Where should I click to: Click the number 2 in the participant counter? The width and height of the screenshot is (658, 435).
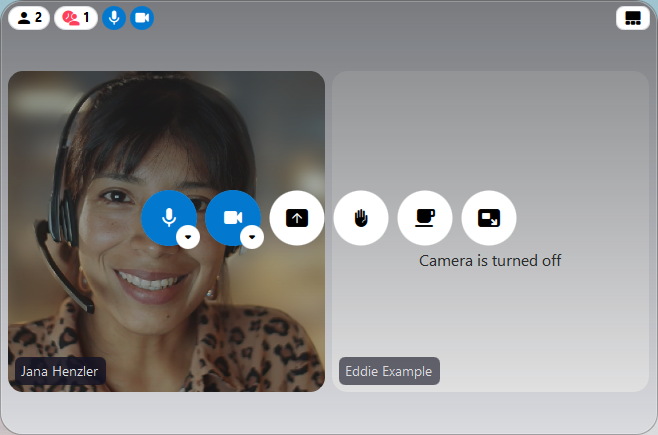[38, 18]
